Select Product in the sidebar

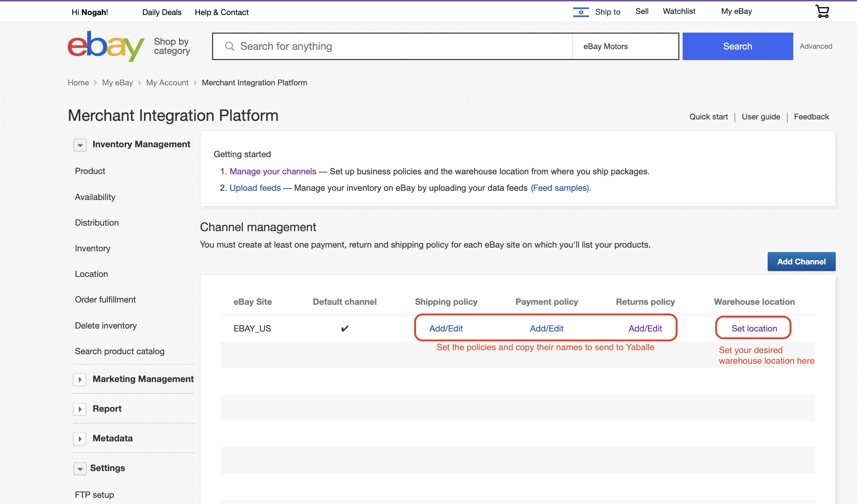[x=90, y=171]
